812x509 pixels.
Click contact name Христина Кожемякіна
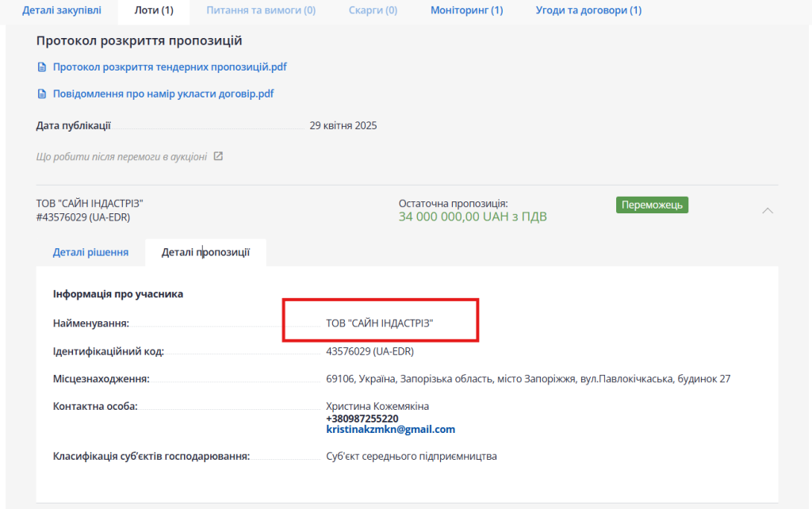coord(377,407)
